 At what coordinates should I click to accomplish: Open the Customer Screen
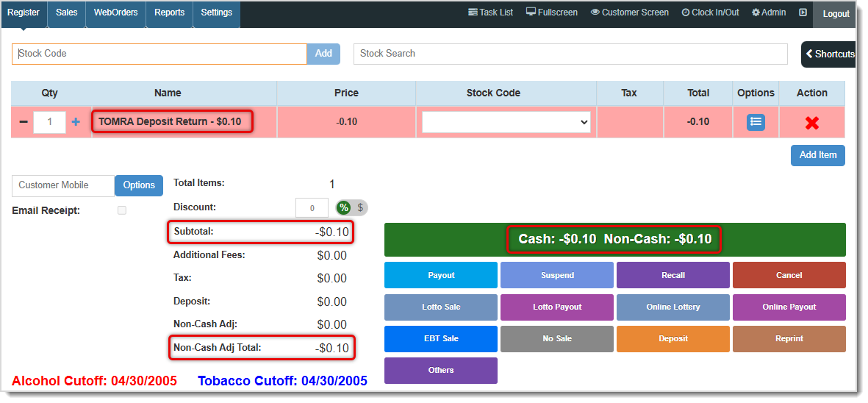630,13
